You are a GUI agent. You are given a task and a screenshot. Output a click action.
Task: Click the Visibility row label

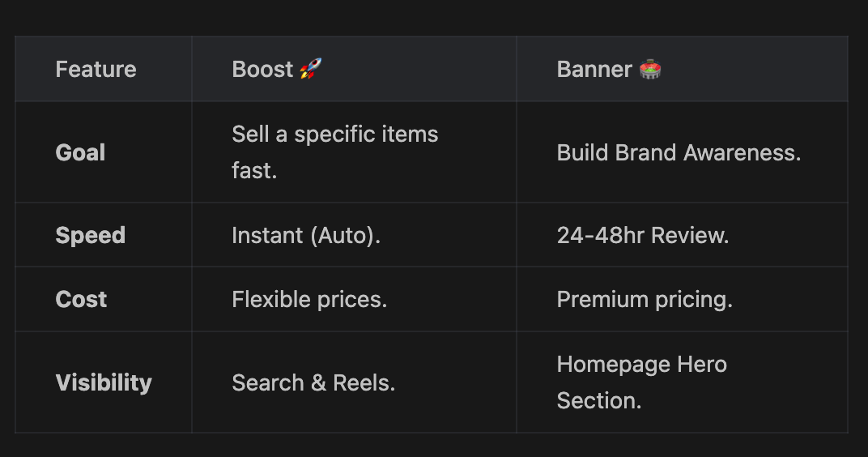click(x=104, y=382)
